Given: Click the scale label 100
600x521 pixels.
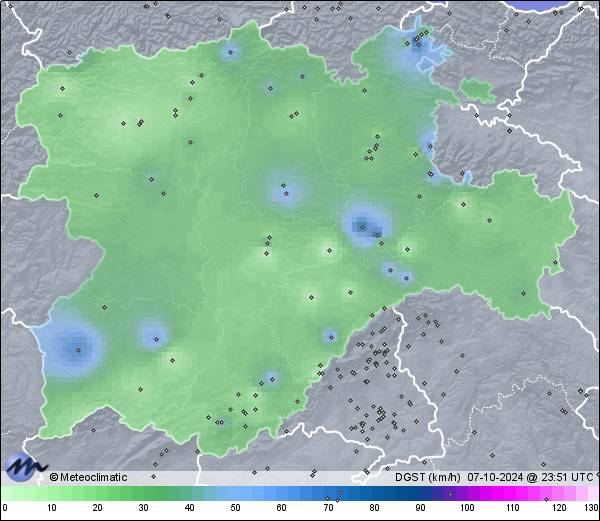Looking at the screenshot, I should point(467,508).
